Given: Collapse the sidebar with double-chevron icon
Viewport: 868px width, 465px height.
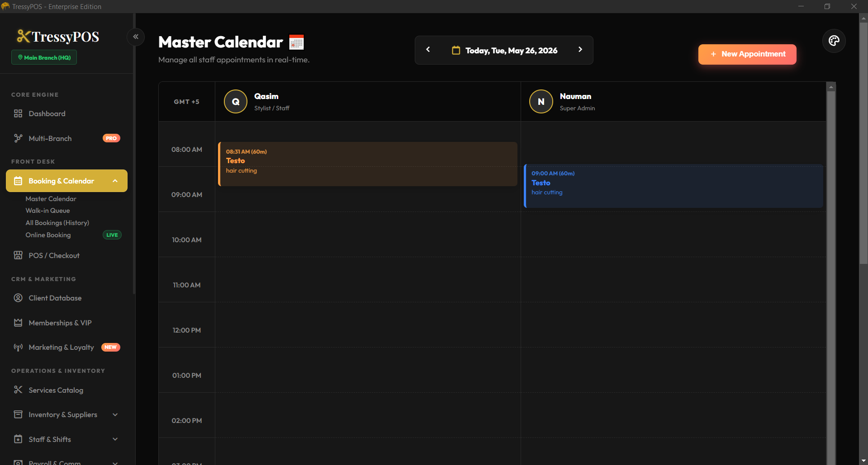Looking at the screenshot, I should (x=136, y=37).
